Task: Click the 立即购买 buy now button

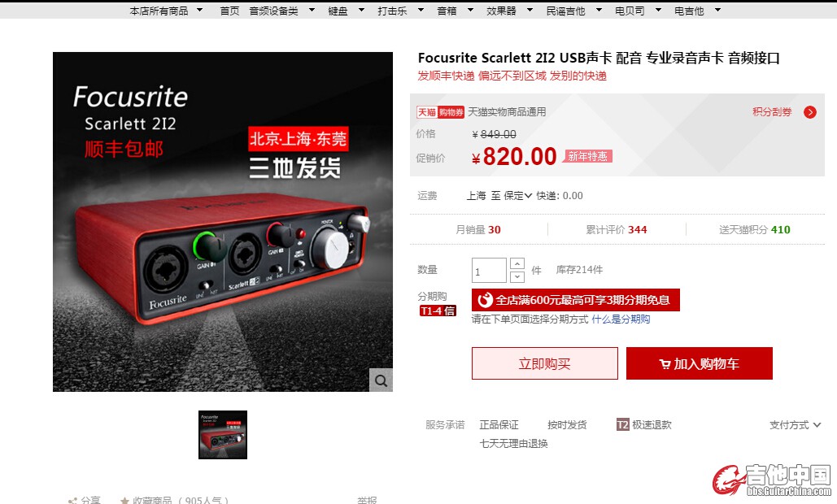Action: tap(544, 363)
